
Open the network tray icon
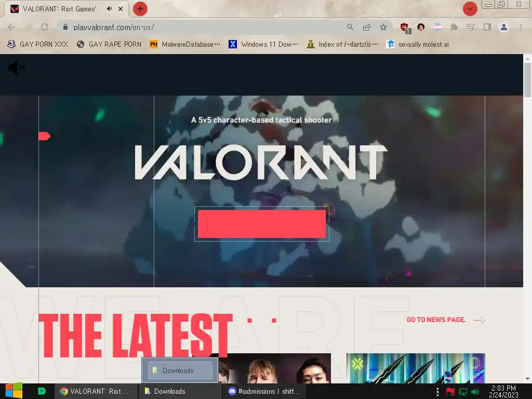coord(463,392)
